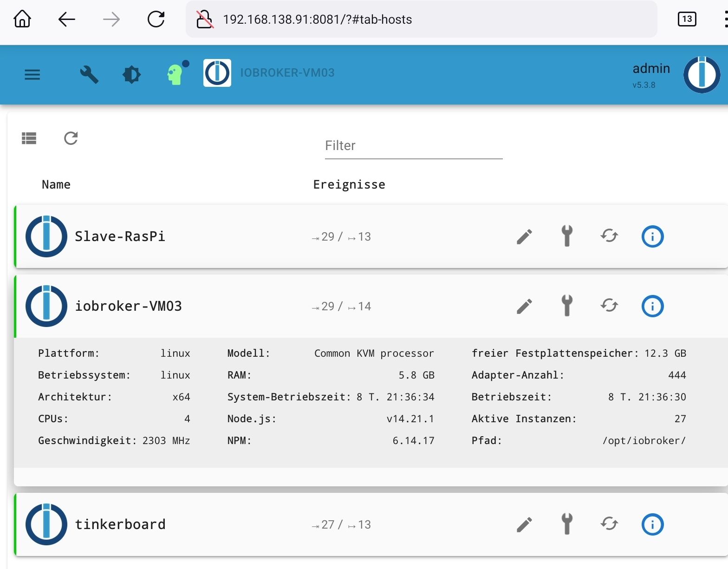Click the Architektur value x64

pyautogui.click(x=181, y=397)
